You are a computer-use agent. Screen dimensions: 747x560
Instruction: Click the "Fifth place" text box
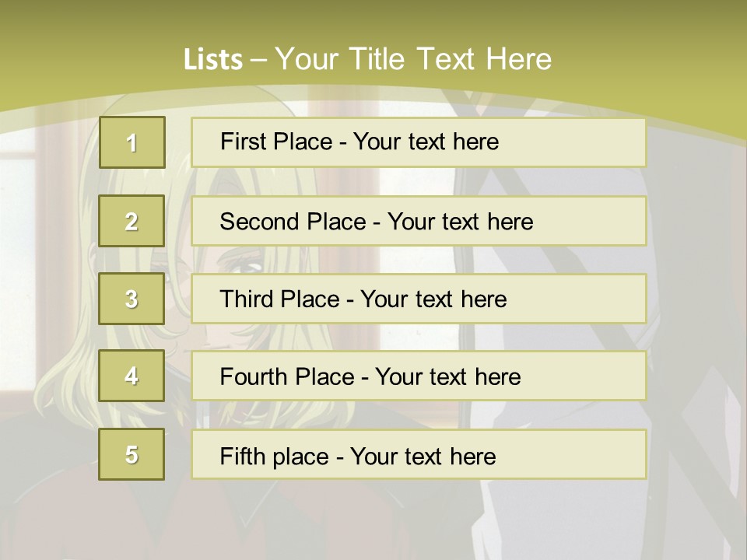419,454
